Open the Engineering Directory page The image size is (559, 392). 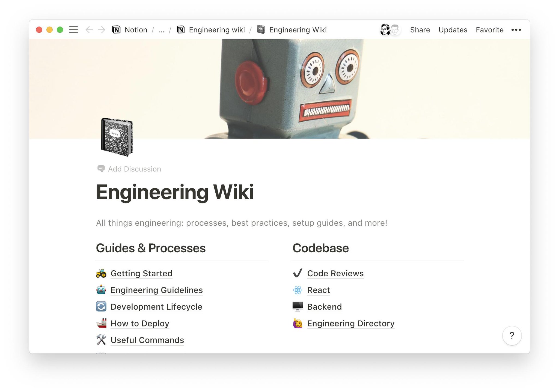(351, 323)
